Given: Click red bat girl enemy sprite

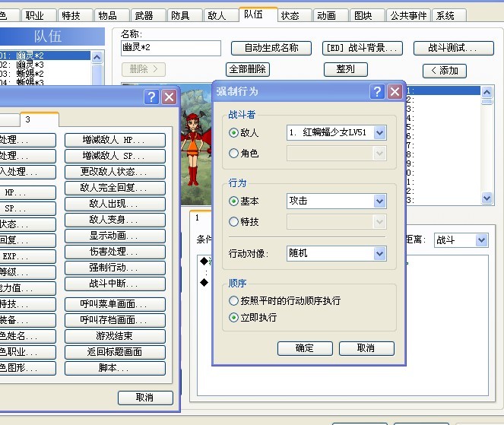Looking at the screenshot, I should pos(195,148).
